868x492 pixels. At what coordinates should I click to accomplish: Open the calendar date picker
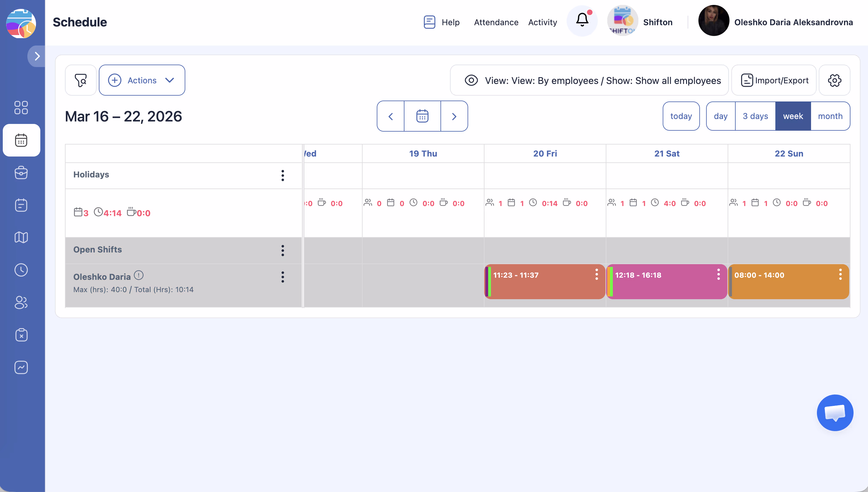(x=422, y=116)
